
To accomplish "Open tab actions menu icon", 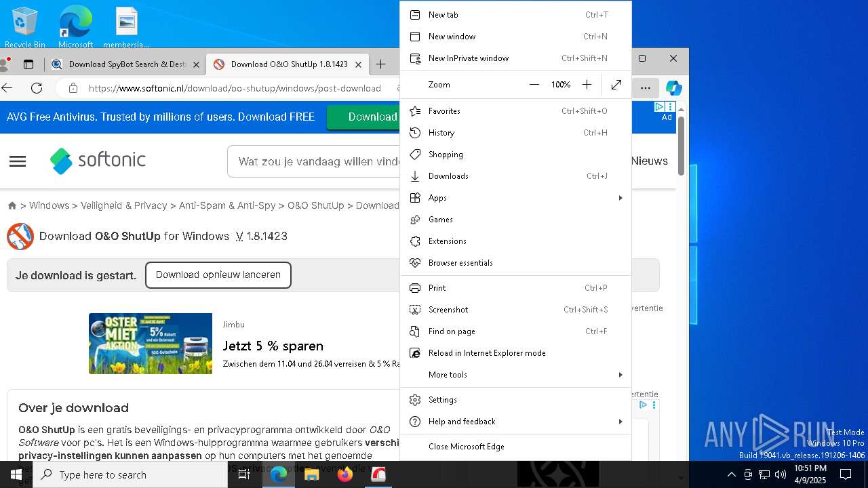I will 28,64.
